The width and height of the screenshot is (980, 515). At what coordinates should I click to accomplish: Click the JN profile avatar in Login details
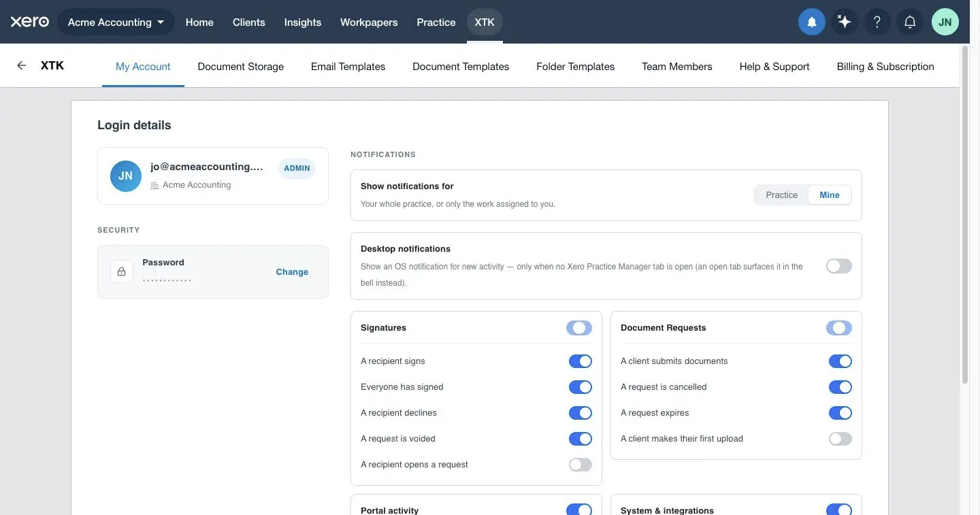coord(126,176)
